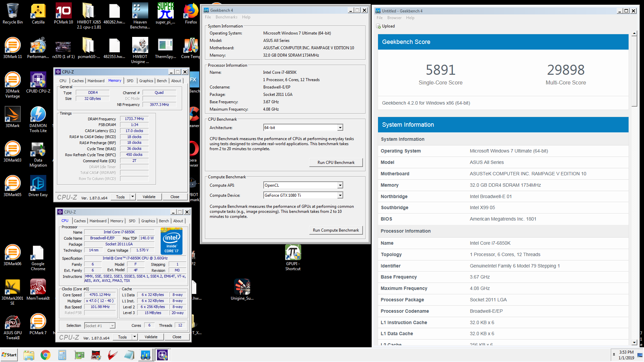Open ThermSpy desktop icon

[165, 48]
